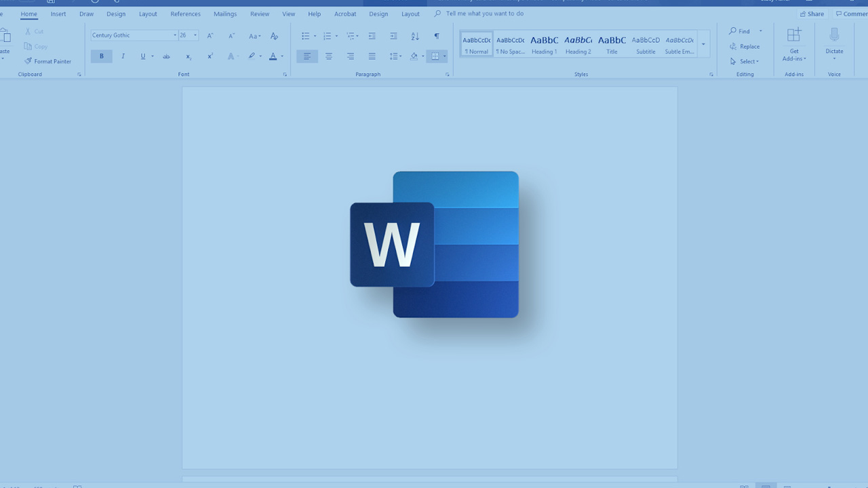Shrink font size with the smaller A icon
Screen dimensions: 868x488
(232, 35)
